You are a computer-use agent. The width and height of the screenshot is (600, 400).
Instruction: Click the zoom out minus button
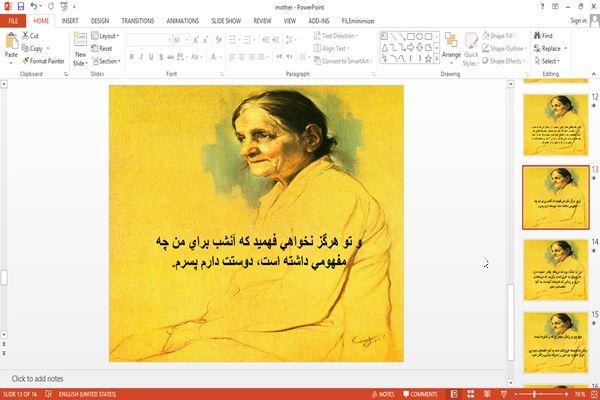(516, 394)
